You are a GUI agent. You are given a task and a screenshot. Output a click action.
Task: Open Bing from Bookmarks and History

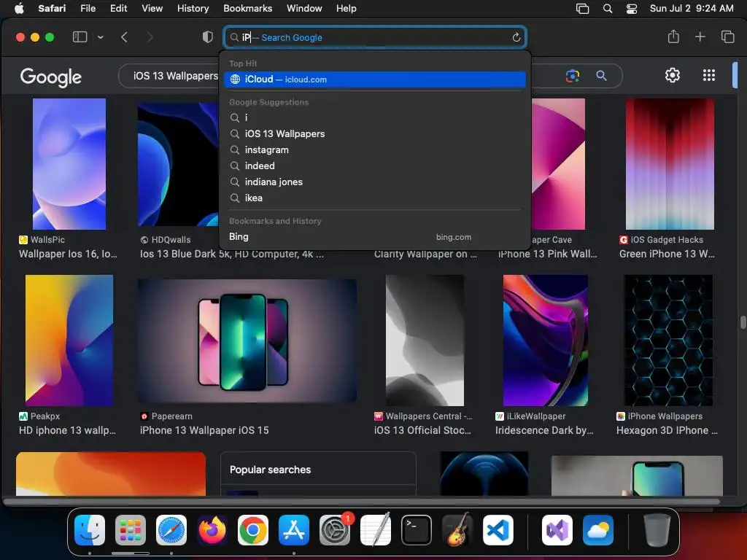coord(375,237)
